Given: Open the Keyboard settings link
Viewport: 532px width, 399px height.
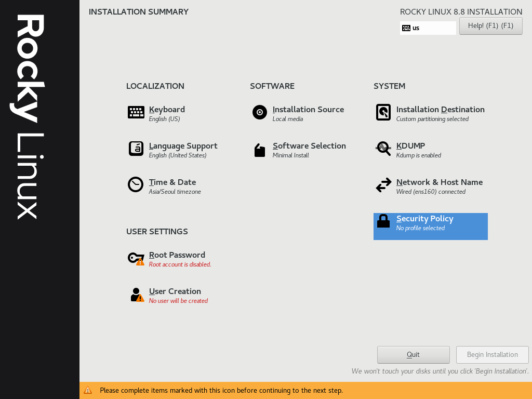Looking at the screenshot, I should pos(167,110).
